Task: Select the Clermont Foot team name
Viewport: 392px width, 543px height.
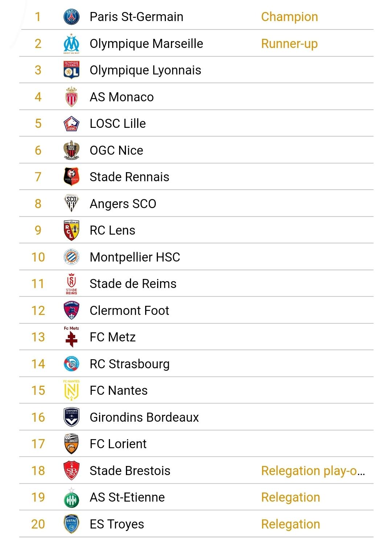Action: coord(130,311)
